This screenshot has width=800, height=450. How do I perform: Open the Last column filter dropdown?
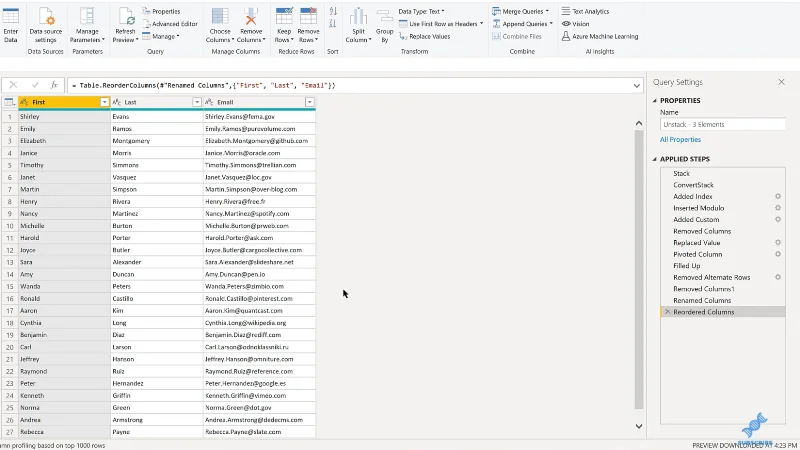point(196,102)
